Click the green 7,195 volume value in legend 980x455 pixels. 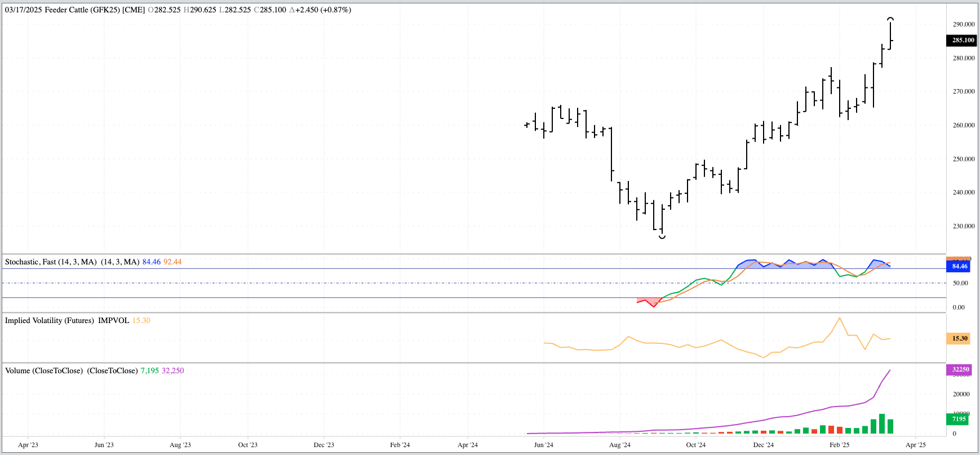tap(149, 370)
